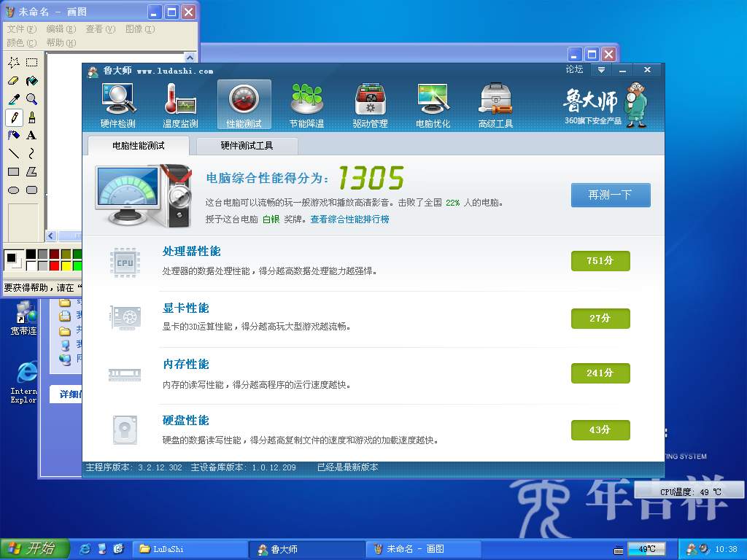
Task: Select the Curve tool in Paint
Action: [x=32, y=153]
